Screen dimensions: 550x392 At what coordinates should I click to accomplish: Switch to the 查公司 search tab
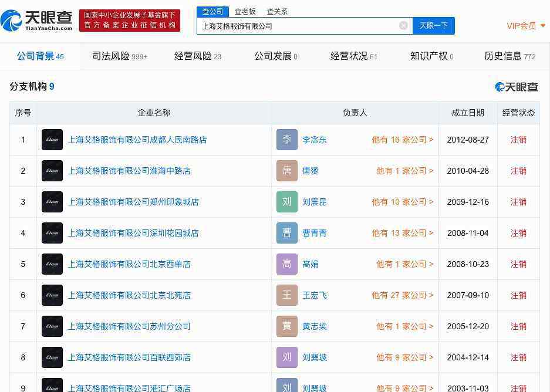pos(212,12)
